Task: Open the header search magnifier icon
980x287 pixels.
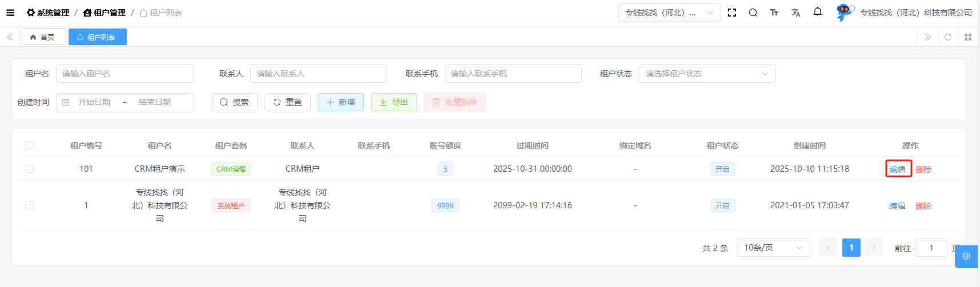Action: coord(753,13)
